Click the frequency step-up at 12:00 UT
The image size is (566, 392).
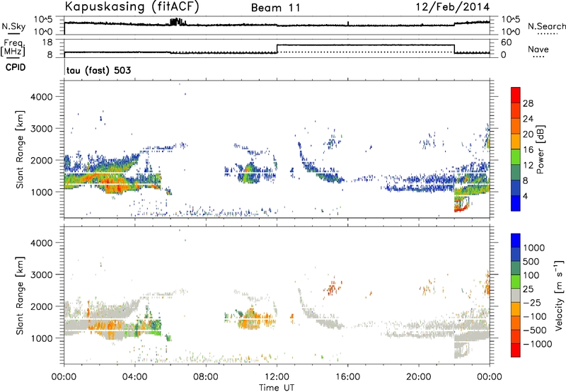click(277, 49)
